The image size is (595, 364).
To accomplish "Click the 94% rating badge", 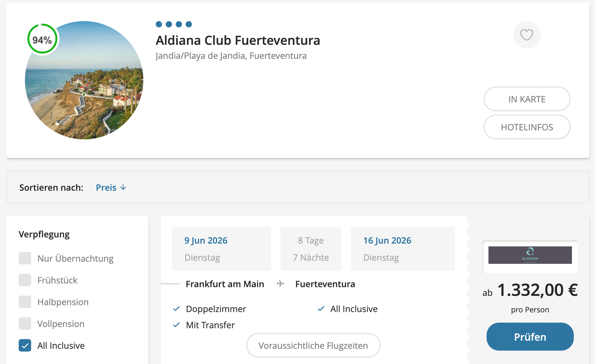I will [x=42, y=39].
